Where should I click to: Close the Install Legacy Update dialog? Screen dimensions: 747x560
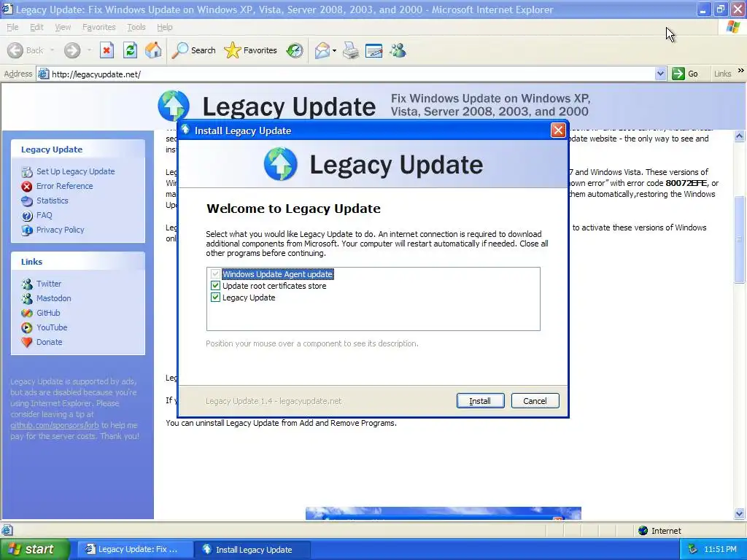click(x=558, y=130)
